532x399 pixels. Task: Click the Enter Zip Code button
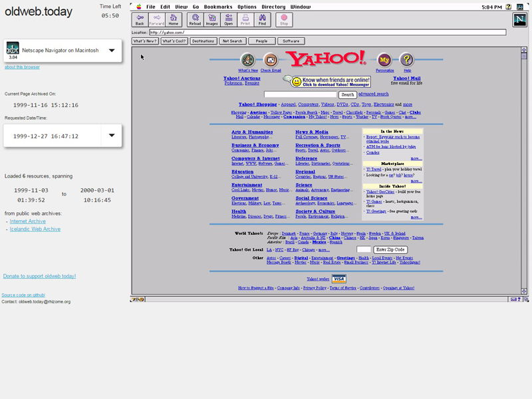[390, 250]
